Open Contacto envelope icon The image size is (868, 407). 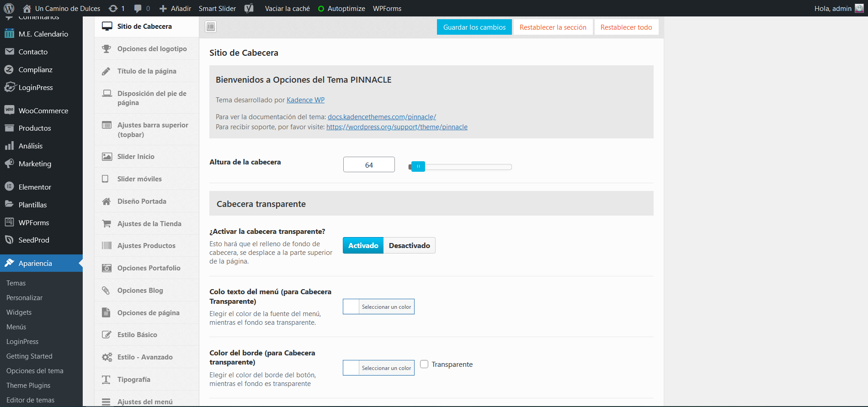click(9, 52)
